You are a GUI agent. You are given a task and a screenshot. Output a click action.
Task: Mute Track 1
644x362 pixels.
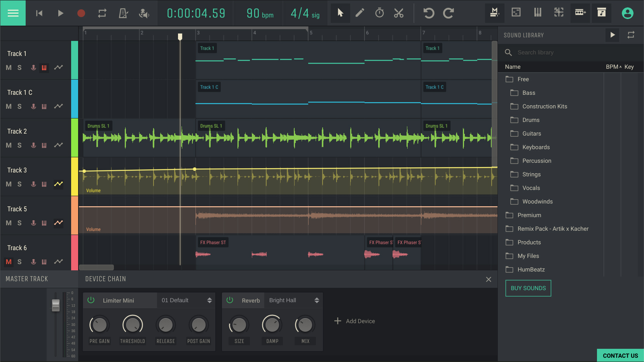[9, 68]
